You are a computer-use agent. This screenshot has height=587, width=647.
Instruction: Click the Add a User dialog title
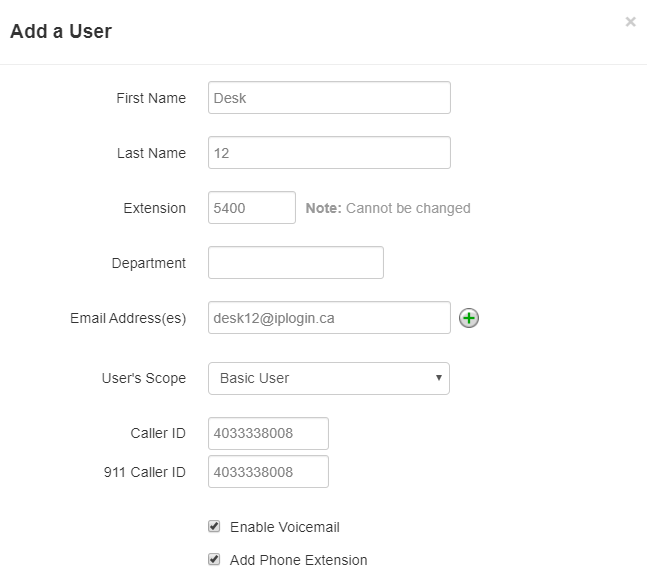point(61,31)
